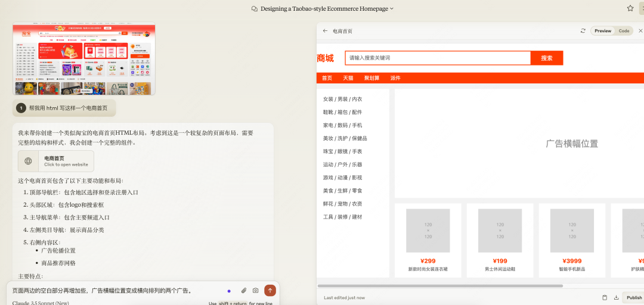Select the 首页 nav item
Screen dimensions: 644x305
327,78
